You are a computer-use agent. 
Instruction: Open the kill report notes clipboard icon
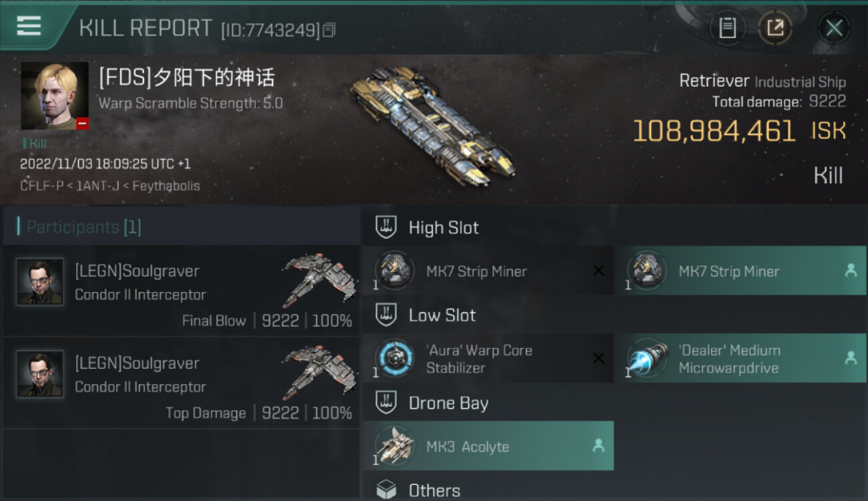tap(727, 28)
